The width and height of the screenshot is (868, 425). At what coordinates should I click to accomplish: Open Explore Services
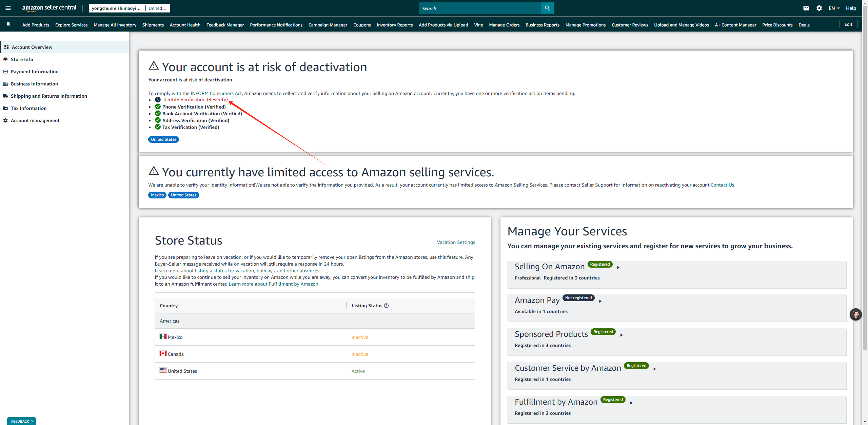pos(71,25)
